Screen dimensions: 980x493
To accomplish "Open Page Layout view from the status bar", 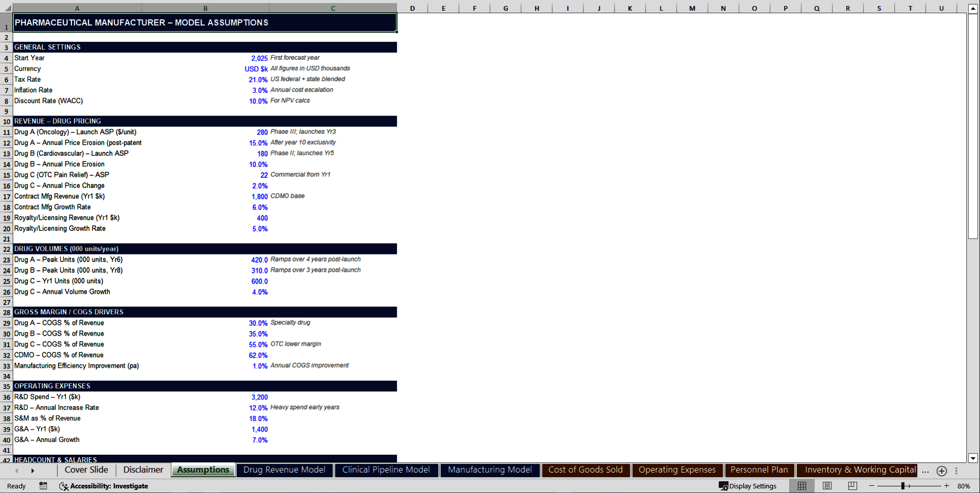I will (x=827, y=486).
